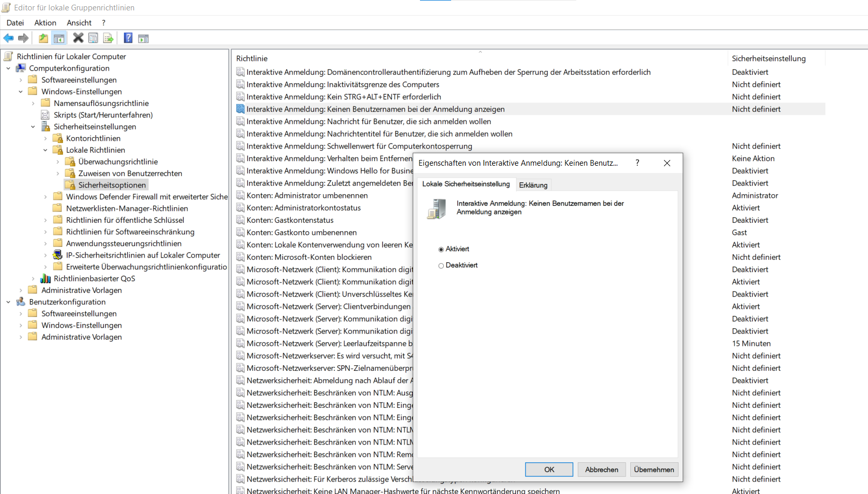Open Properties via toolbar icon
Image resolution: width=868 pixels, height=494 pixels.
(93, 38)
